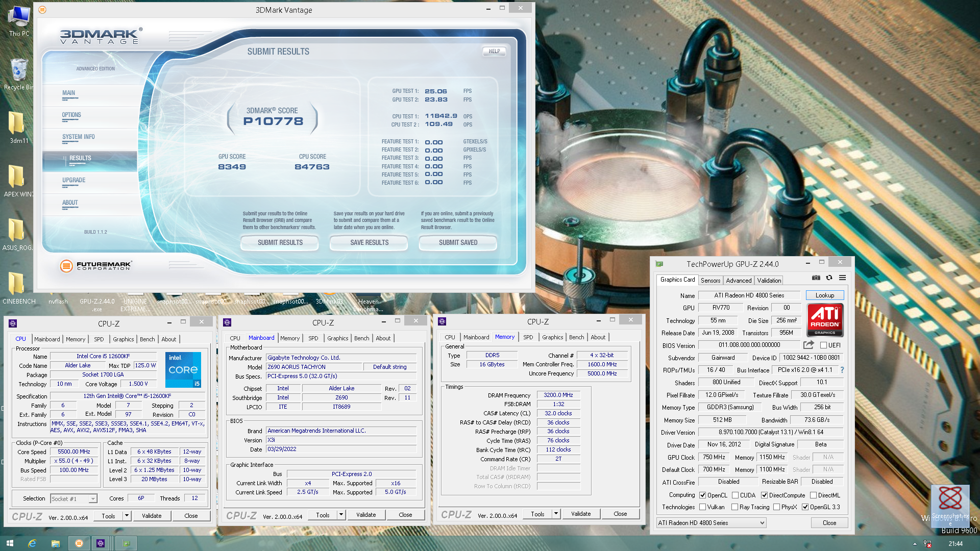The width and height of the screenshot is (980, 551).
Task: Open This PC desktop icon
Action: [x=19, y=21]
